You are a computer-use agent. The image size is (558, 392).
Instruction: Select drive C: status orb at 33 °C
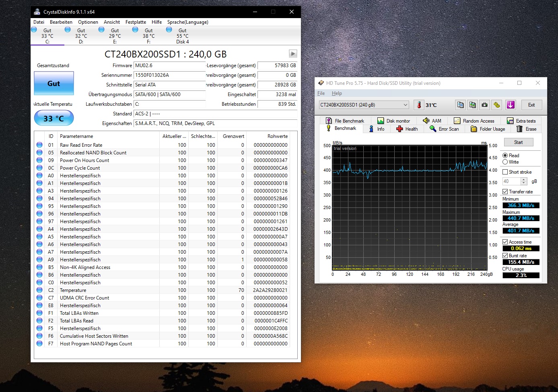34,30
